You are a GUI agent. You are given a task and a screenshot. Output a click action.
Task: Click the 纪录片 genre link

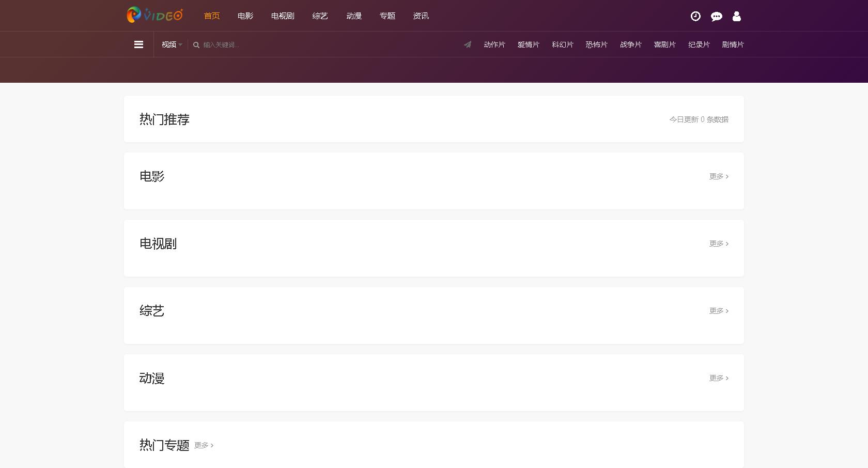click(699, 44)
